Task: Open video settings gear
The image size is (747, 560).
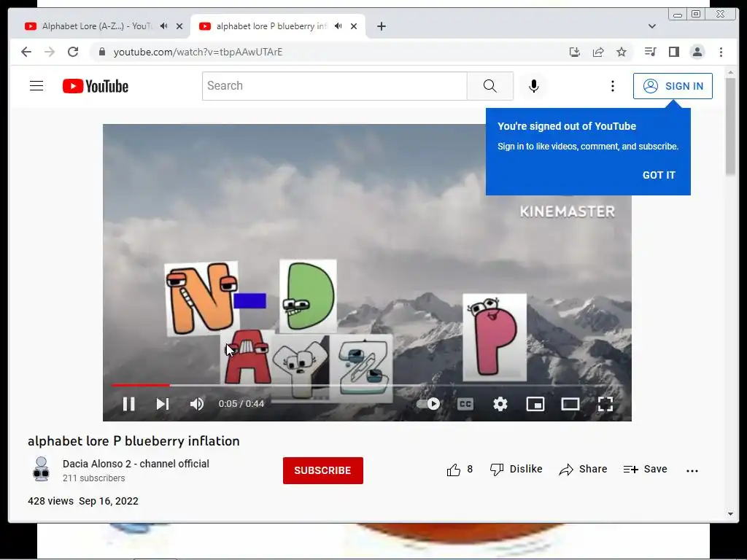Action: pyautogui.click(x=500, y=404)
